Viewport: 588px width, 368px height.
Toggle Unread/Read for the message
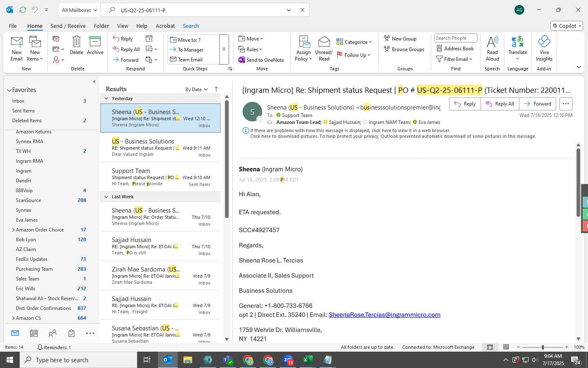pos(324,49)
